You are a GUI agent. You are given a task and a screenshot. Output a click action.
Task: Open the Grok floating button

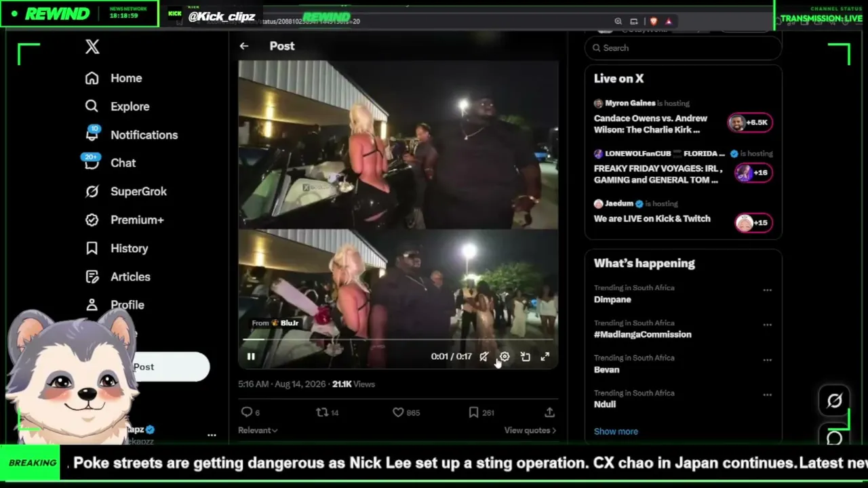pyautogui.click(x=835, y=401)
